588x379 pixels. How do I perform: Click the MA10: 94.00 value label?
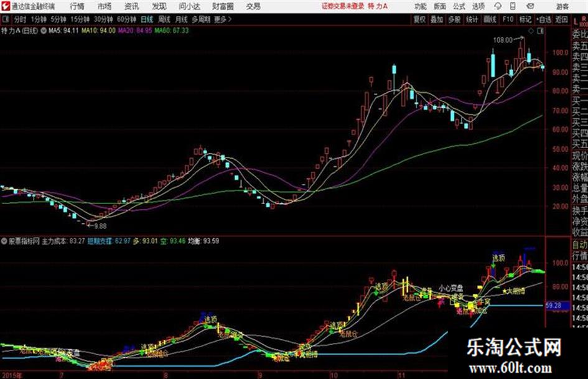click(x=99, y=30)
